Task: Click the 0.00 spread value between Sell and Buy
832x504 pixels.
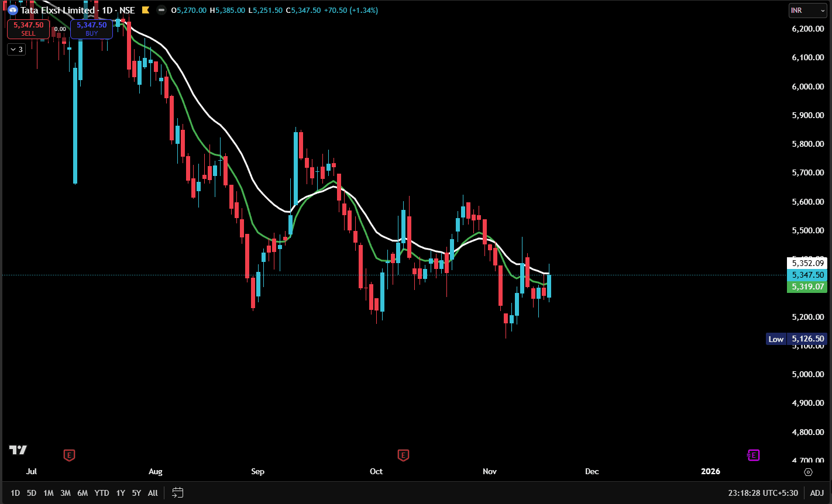Action: tap(60, 29)
